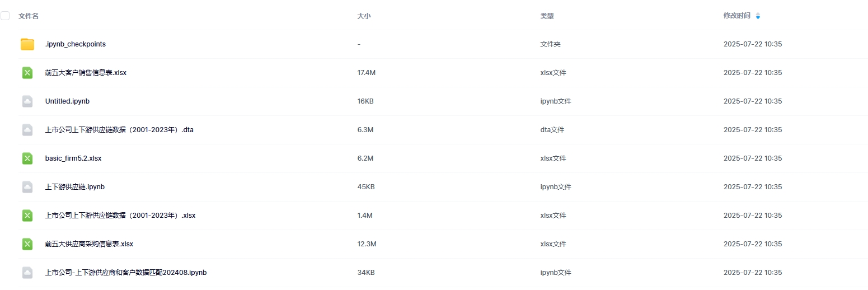Click the file icon next to Untitled.ipynb
Viewport: 868px width, 290px height.
(x=27, y=101)
